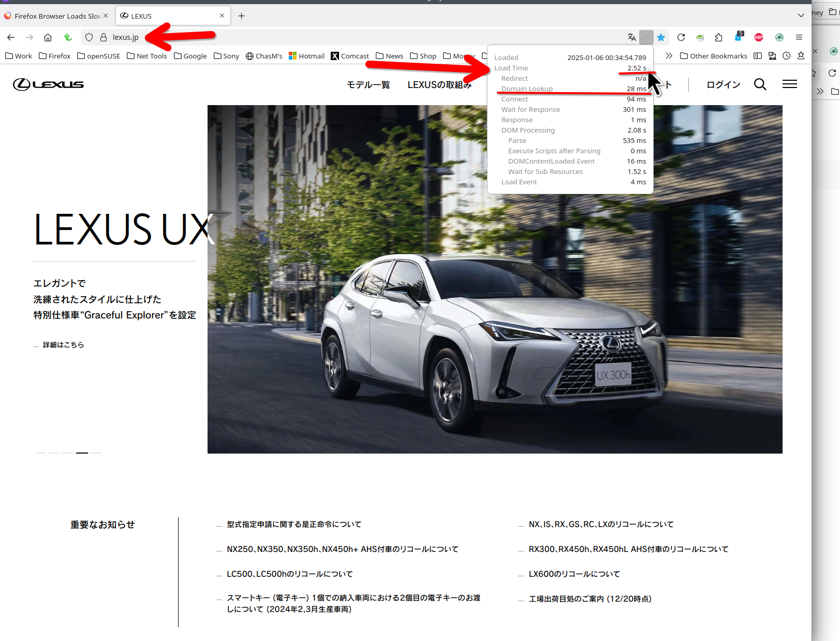Open 型式指定申請に関する是正命令について notice

click(294, 525)
